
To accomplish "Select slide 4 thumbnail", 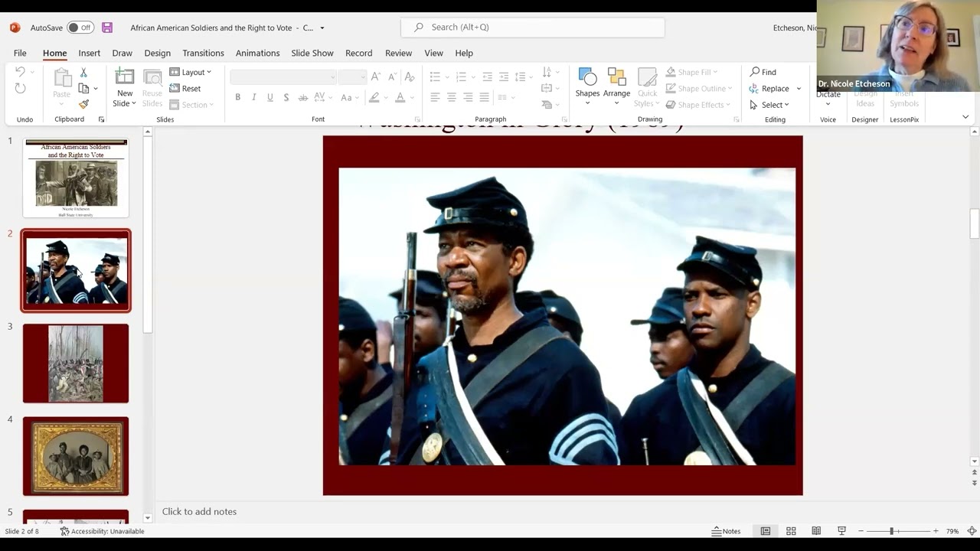I will pyautogui.click(x=76, y=456).
